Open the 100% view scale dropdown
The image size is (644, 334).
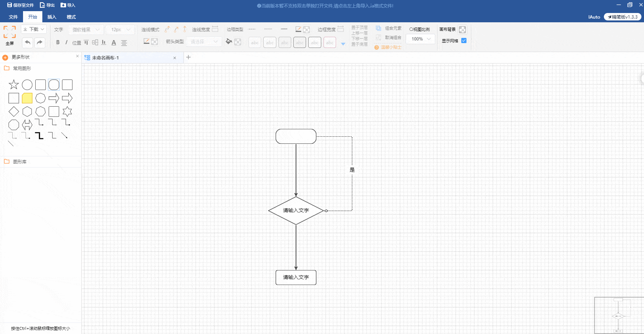(x=420, y=39)
